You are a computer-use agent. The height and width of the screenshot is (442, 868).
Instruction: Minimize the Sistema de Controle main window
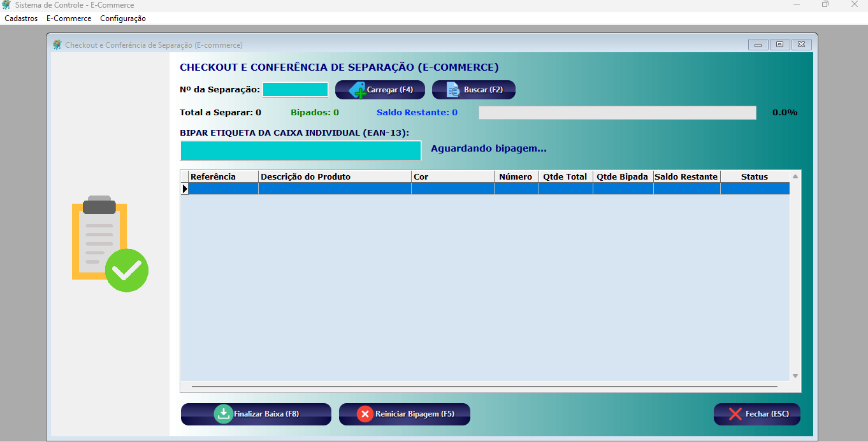pos(795,5)
